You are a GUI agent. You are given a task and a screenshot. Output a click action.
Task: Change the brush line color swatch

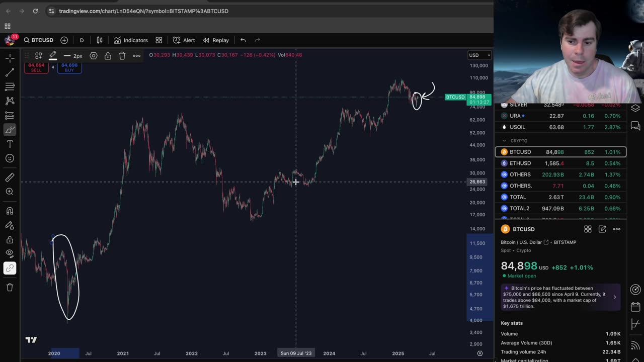(x=53, y=56)
